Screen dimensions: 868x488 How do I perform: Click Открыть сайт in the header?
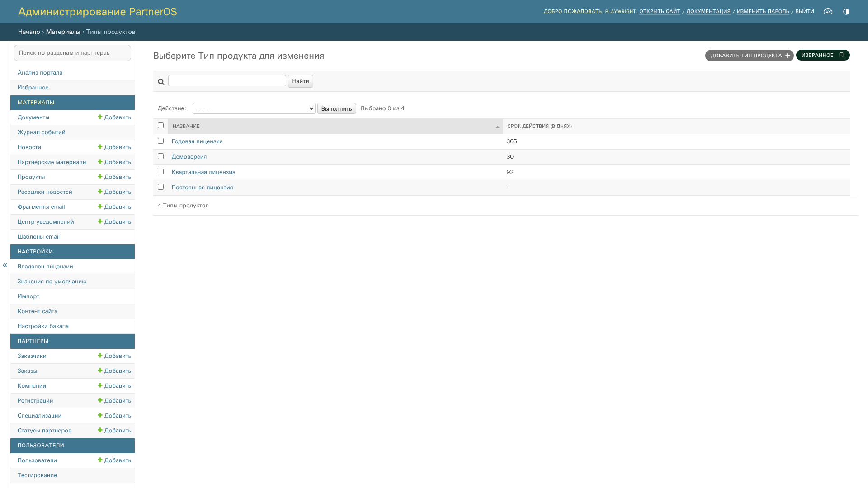pos(660,12)
